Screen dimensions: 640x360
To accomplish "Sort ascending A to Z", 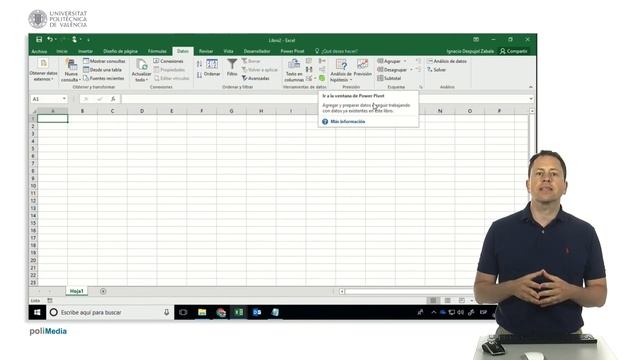I will tap(199, 64).
